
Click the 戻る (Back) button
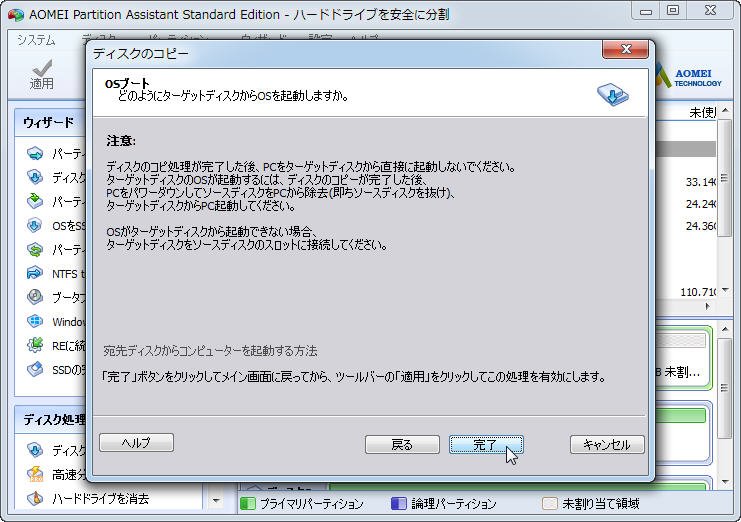[x=402, y=445]
